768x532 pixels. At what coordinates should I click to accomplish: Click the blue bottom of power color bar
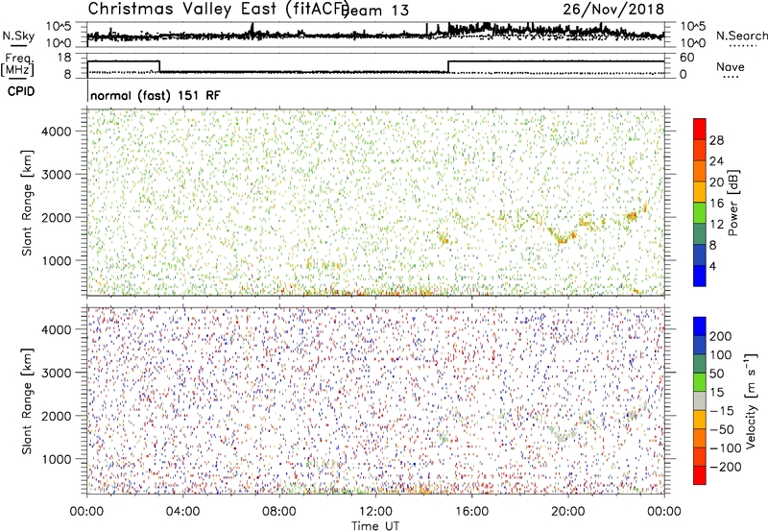(x=700, y=276)
